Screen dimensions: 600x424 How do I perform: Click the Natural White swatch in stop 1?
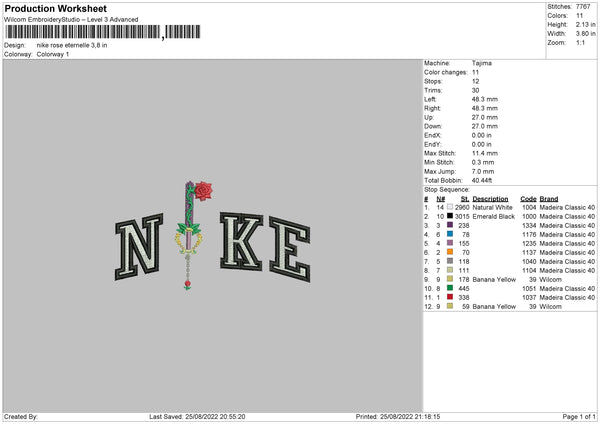[x=450, y=207]
